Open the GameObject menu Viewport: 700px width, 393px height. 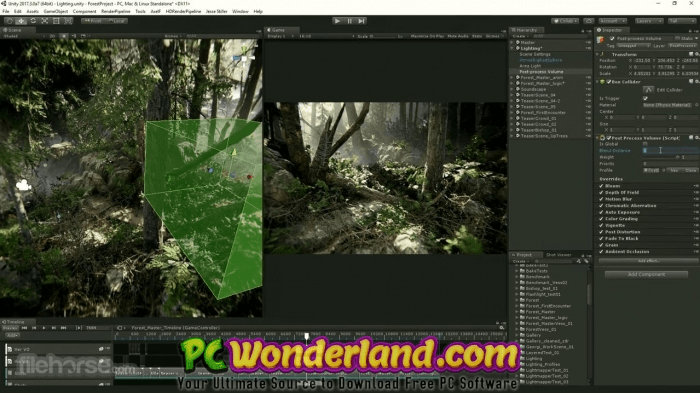pos(56,11)
